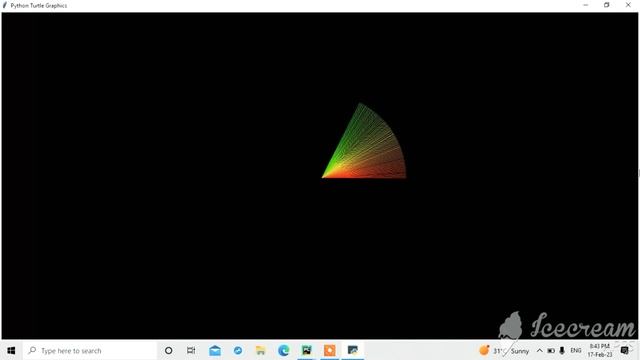Open Task View in the taskbar
Viewport: 640px width, 360px height.
[191, 351]
